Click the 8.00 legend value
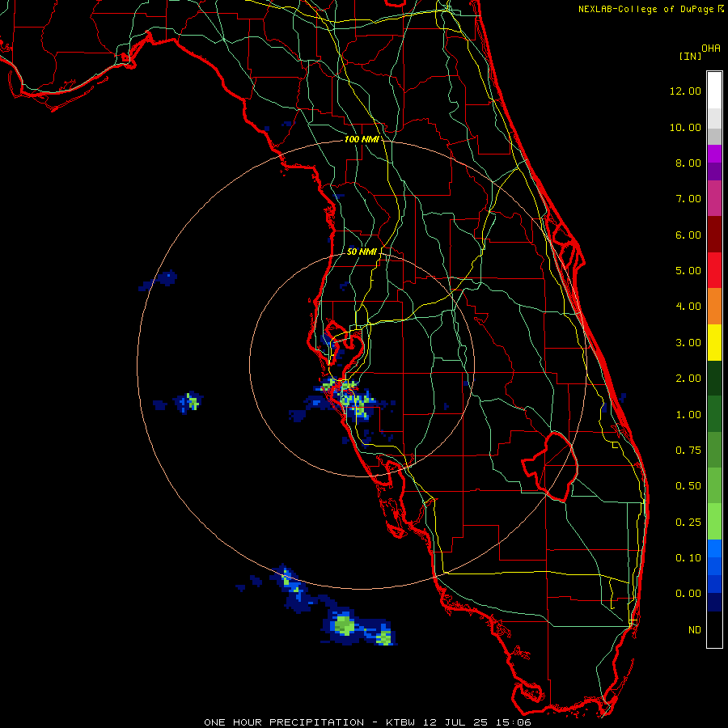The height and width of the screenshot is (728, 728). point(688,163)
